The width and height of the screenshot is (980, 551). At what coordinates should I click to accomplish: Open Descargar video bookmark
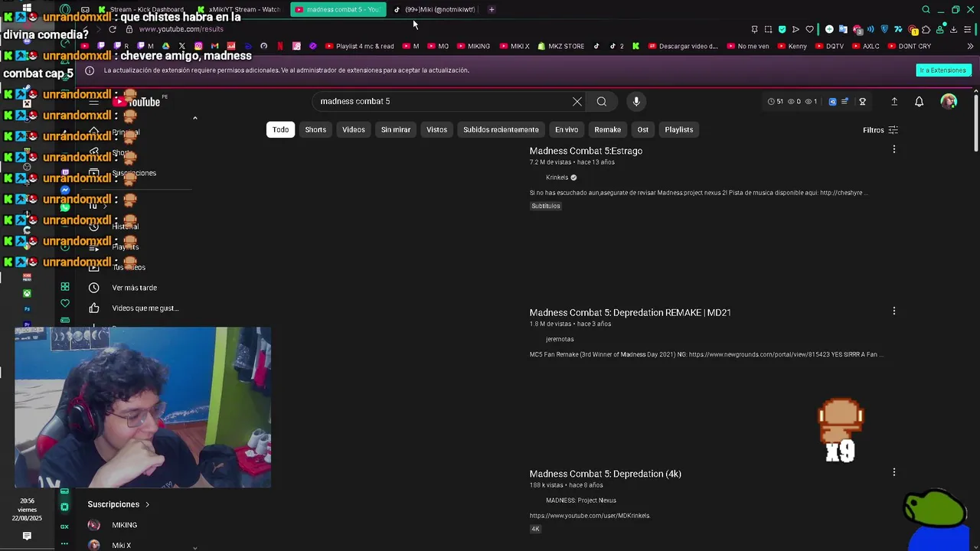pyautogui.click(x=682, y=46)
